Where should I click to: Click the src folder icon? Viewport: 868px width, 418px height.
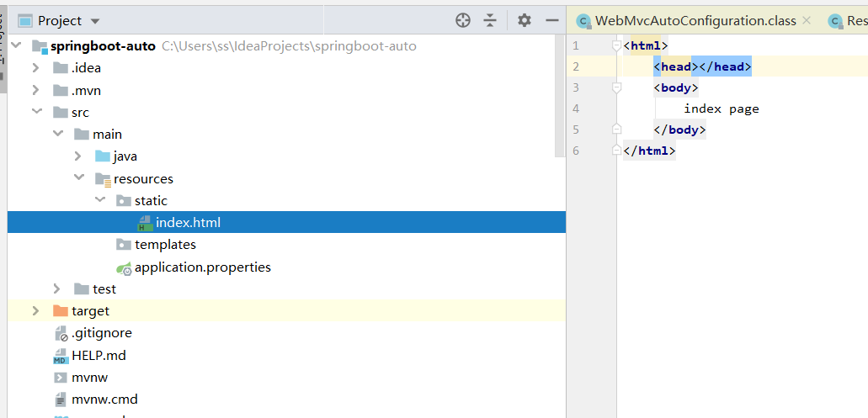click(x=61, y=112)
